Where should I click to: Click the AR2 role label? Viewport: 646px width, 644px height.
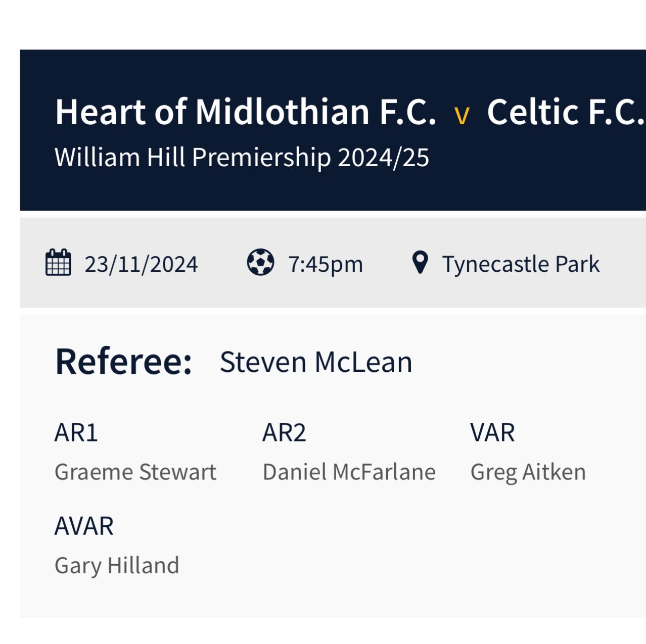[x=284, y=432]
